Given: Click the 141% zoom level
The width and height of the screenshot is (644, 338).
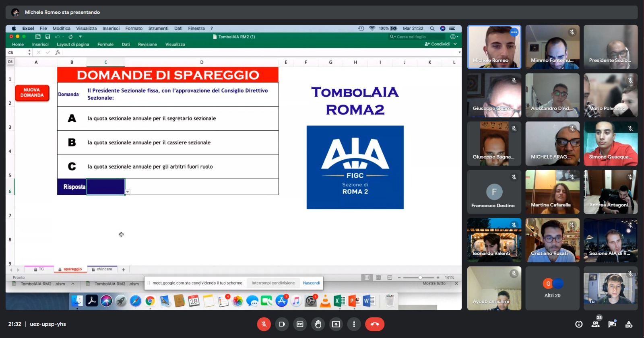Looking at the screenshot, I should pos(450,278).
